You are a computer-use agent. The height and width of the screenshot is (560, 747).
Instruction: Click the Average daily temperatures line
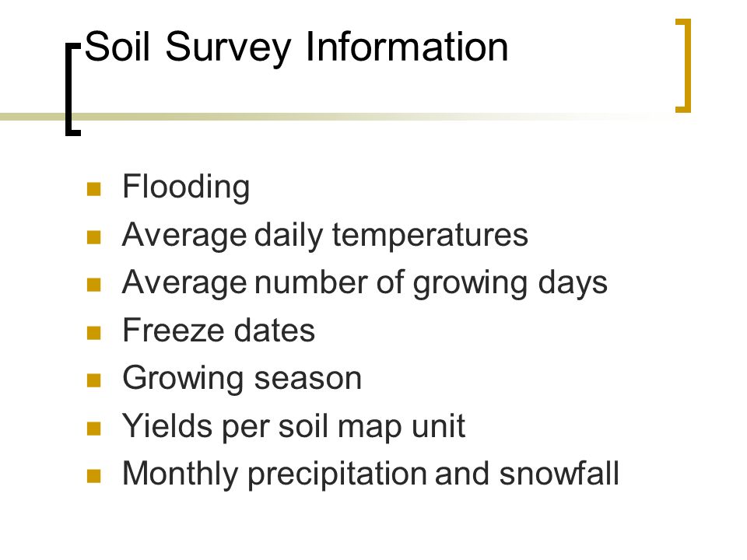[x=325, y=235]
